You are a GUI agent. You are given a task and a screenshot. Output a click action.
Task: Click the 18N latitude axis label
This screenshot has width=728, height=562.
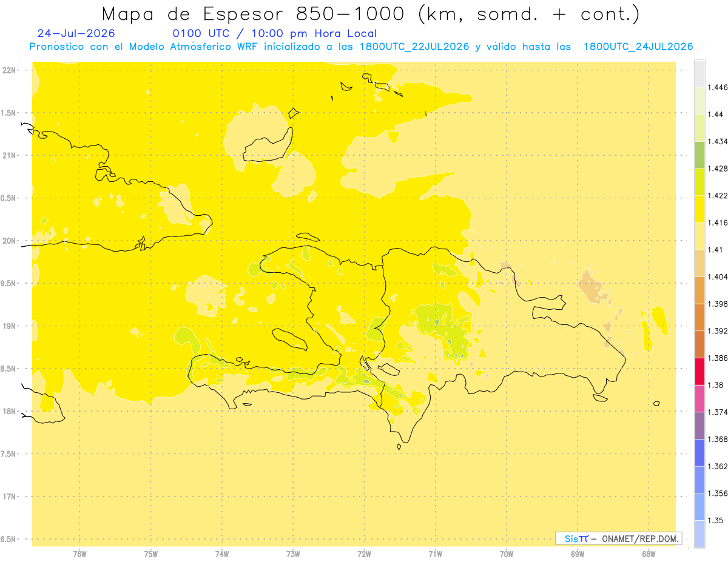coord(10,412)
